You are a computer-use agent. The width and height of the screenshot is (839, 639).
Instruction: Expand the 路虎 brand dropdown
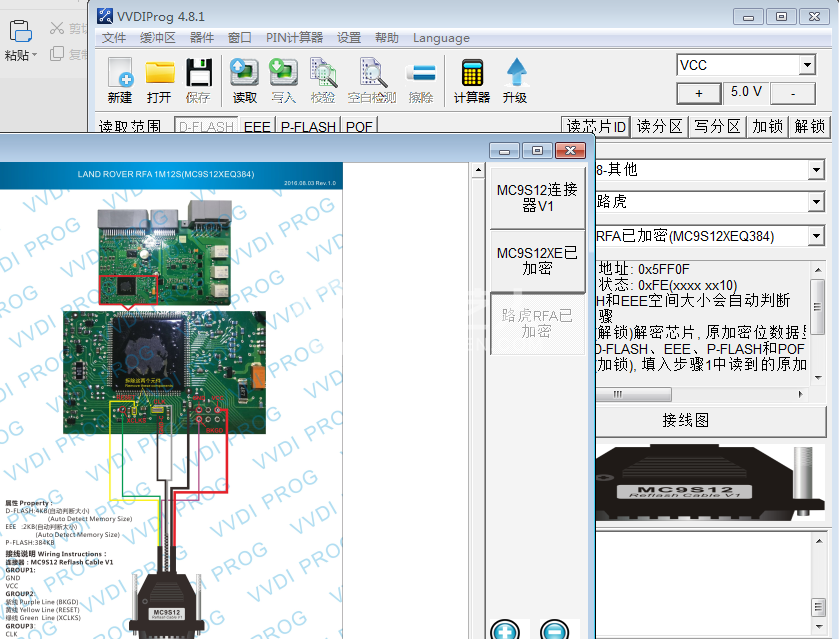tap(816, 202)
